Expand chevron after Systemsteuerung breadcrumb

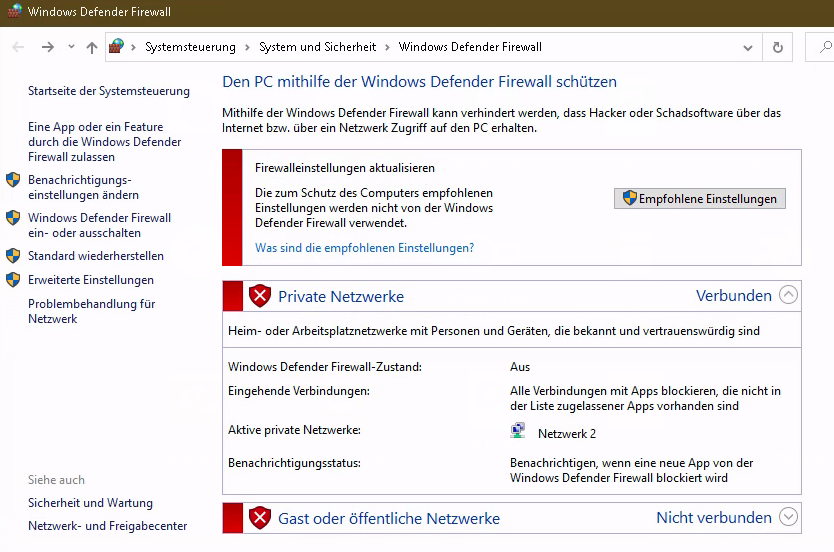[x=247, y=47]
